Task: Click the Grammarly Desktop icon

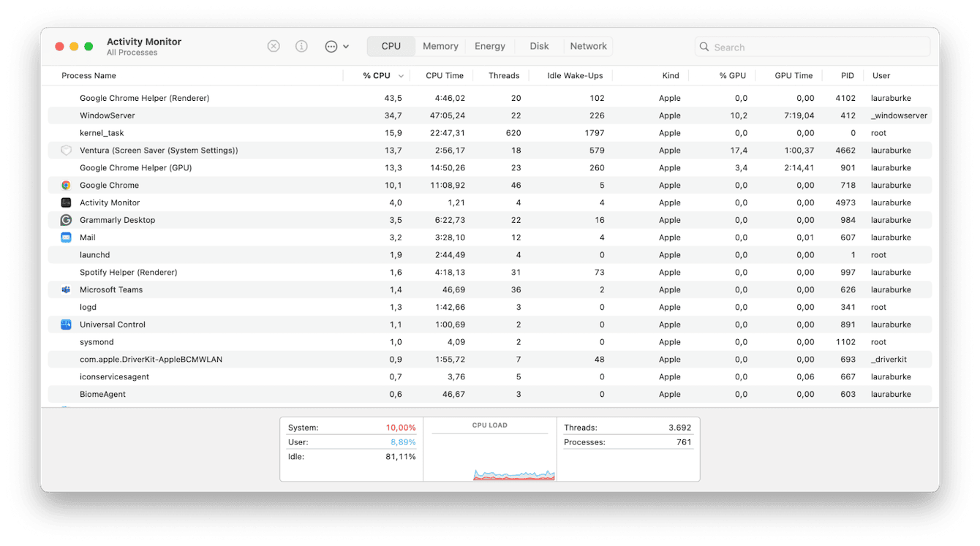Action: (x=65, y=220)
